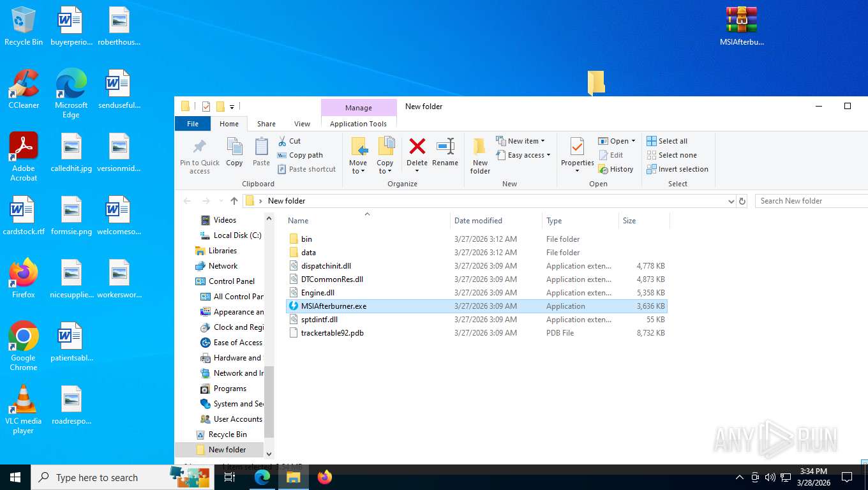Select Recycle Bin in navigation pane
The height and width of the screenshot is (490, 868).
[227, 434]
